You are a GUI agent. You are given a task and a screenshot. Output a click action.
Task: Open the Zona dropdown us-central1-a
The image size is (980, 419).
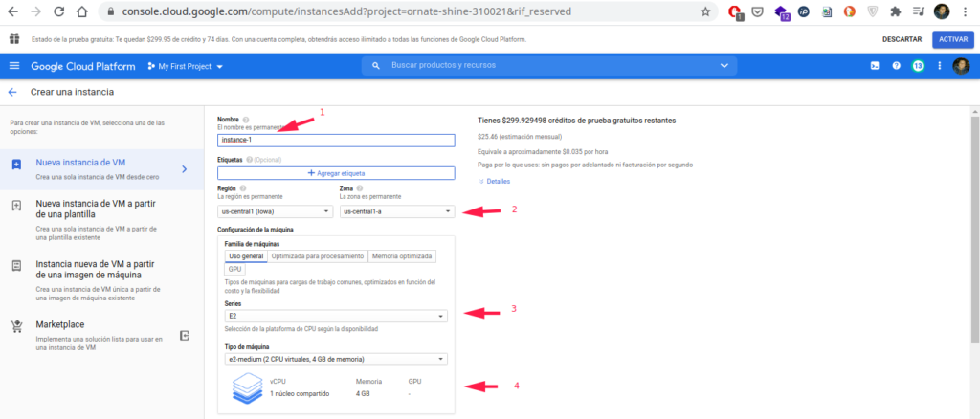397,211
